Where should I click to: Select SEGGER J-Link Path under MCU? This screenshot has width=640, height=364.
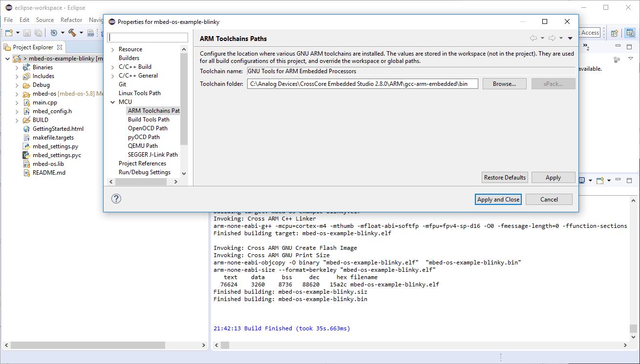click(153, 155)
